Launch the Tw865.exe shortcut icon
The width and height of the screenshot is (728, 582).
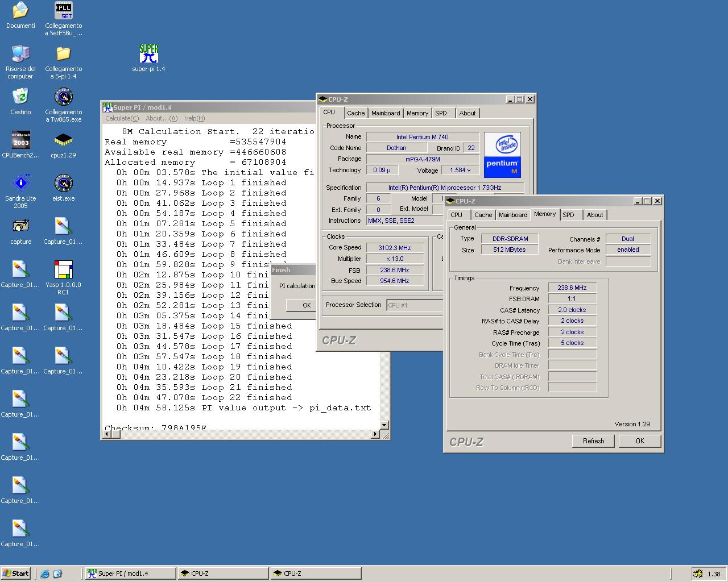coord(63,97)
